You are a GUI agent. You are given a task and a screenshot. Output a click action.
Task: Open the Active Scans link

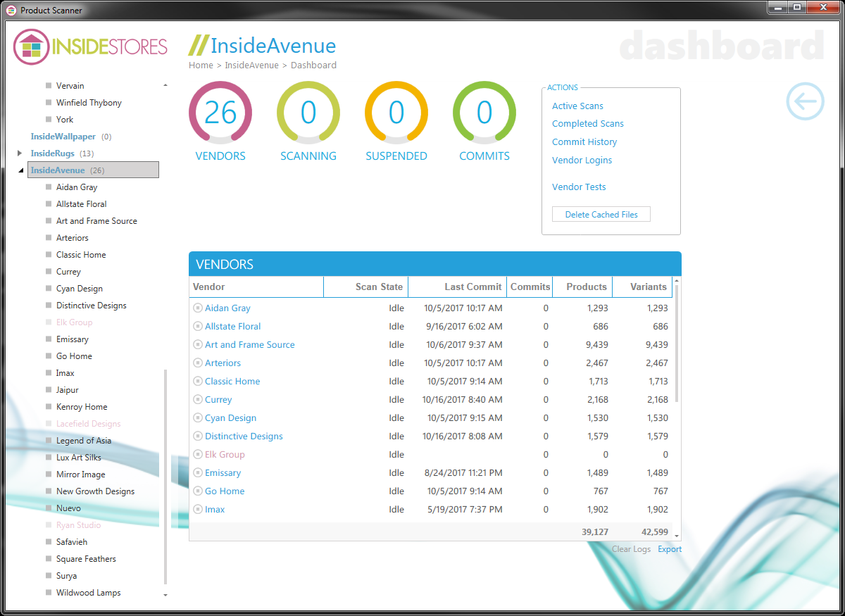pos(577,106)
